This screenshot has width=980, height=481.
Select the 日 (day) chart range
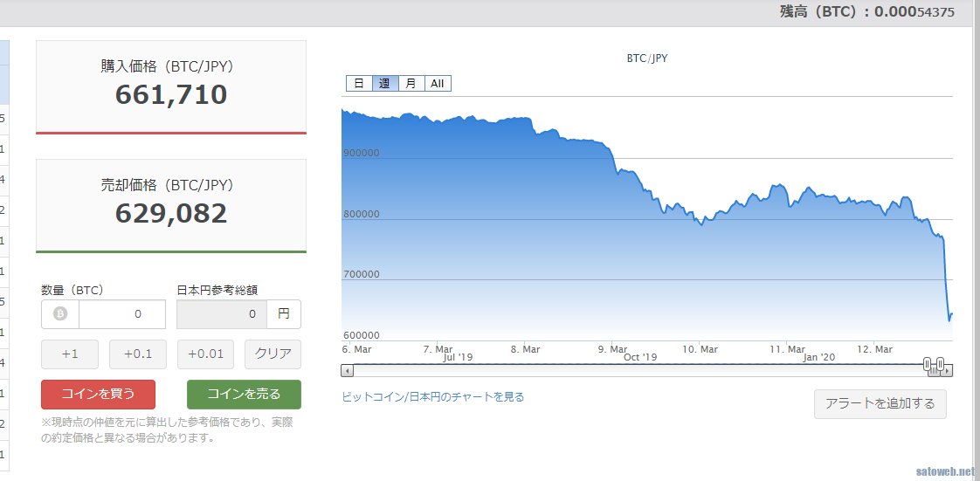(359, 84)
